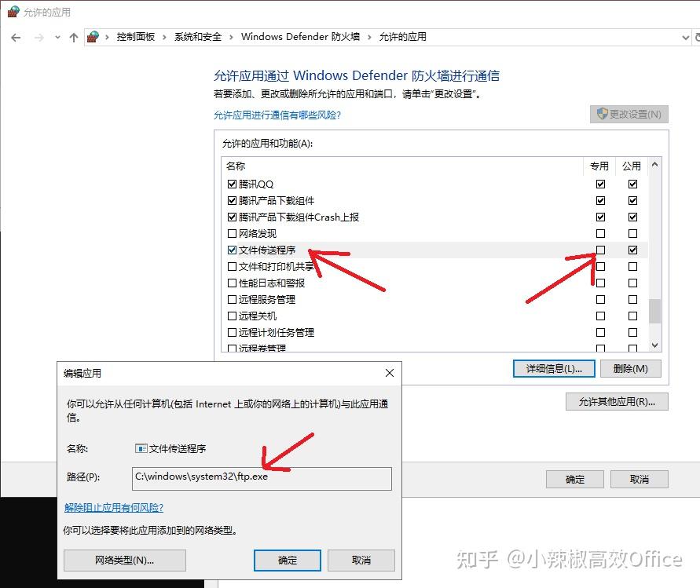Click scroll up arrow in apps list
This screenshot has width=700, height=588.
click(x=655, y=165)
